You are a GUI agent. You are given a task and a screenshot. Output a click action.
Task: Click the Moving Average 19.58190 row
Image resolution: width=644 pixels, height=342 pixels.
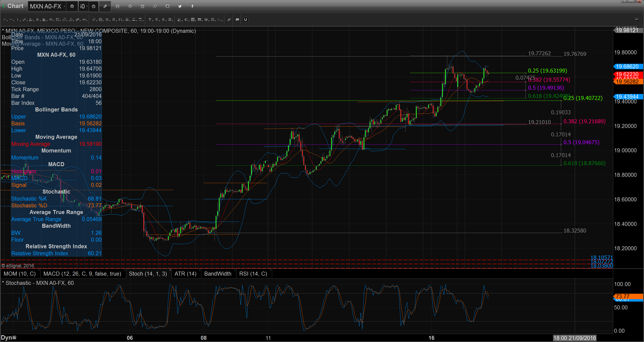pyautogui.click(x=56, y=144)
